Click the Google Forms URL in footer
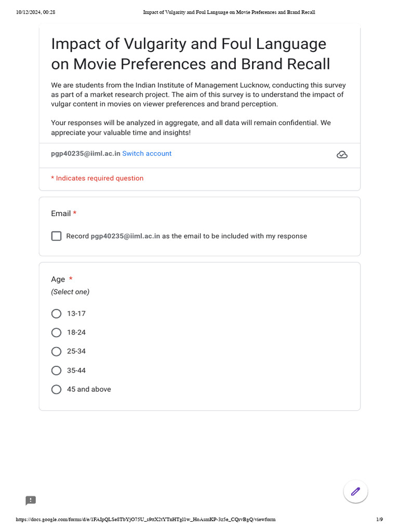Viewport: 399px width, 532px height. [x=145, y=520]
